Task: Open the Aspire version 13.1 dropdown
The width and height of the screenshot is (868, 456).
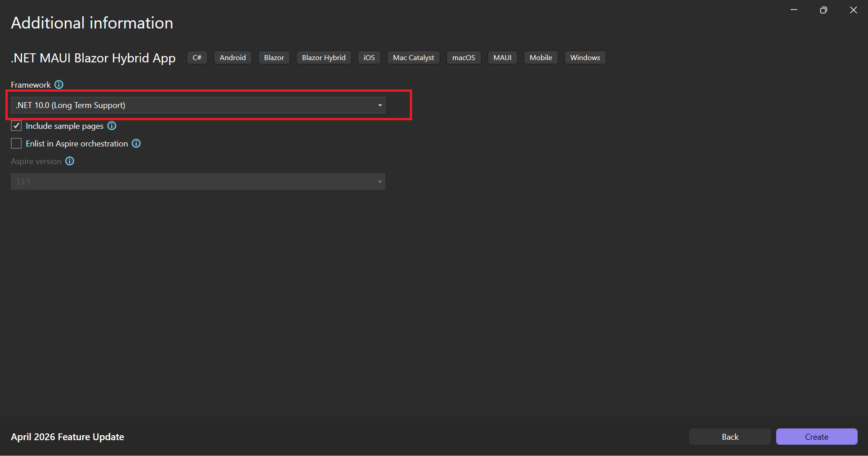Action: pyautogui.click(x=198, y=181)
